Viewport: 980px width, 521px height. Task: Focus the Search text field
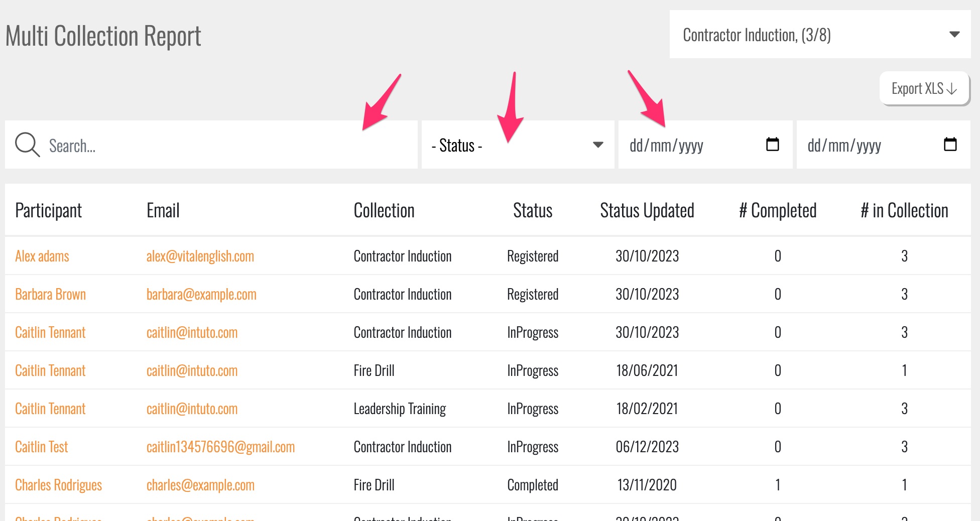226,146
